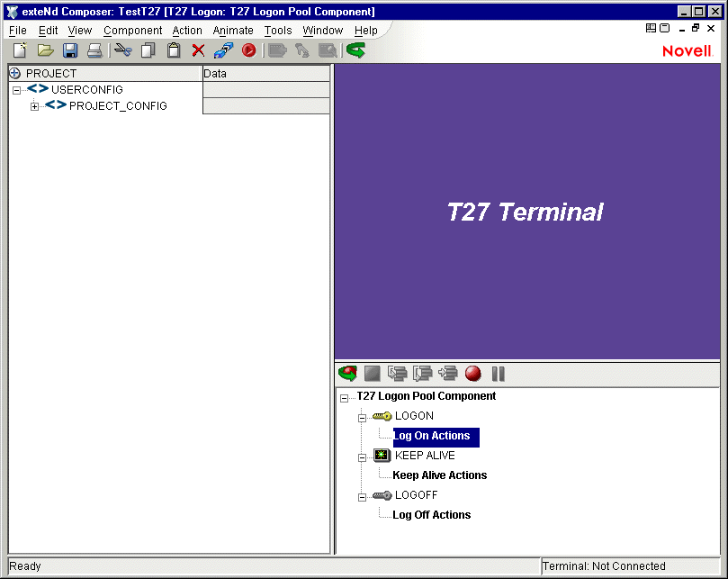Select the LOGON label in action tree
Image resolution: width=728 pixels, height=579 pixels.
click(414, 416)
